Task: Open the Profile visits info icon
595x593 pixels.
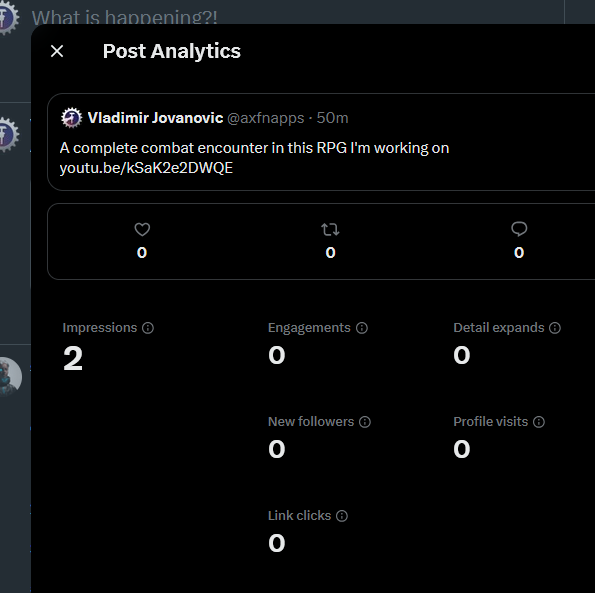Action: (539, 422)
